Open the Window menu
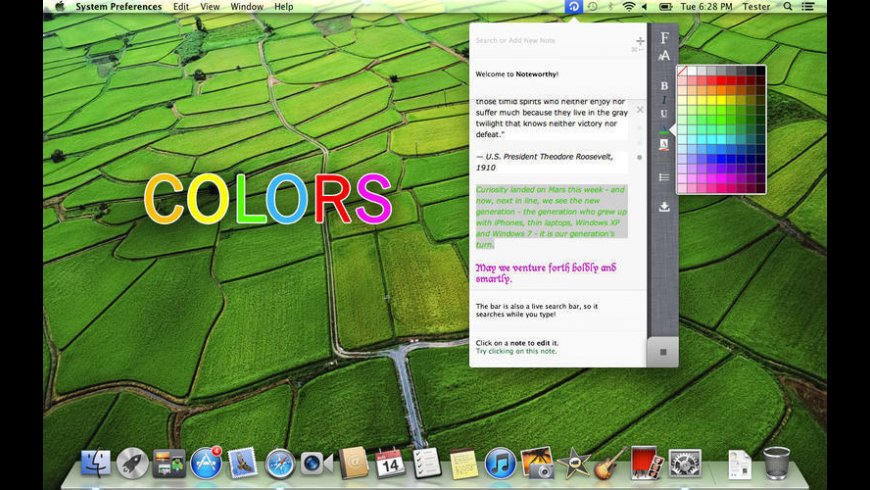Viewport: 870px width, 490px height. tap(247, 7)
